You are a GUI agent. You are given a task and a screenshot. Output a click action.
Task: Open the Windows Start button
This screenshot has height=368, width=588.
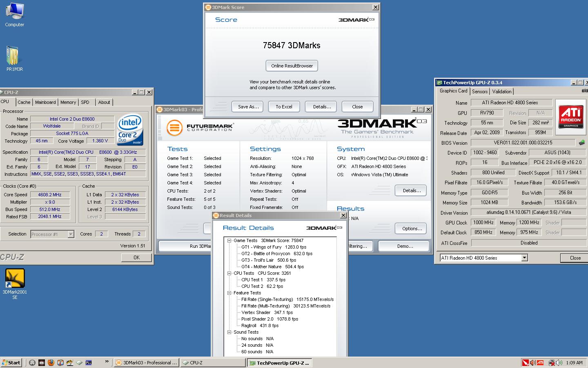(x=11, y=363)
